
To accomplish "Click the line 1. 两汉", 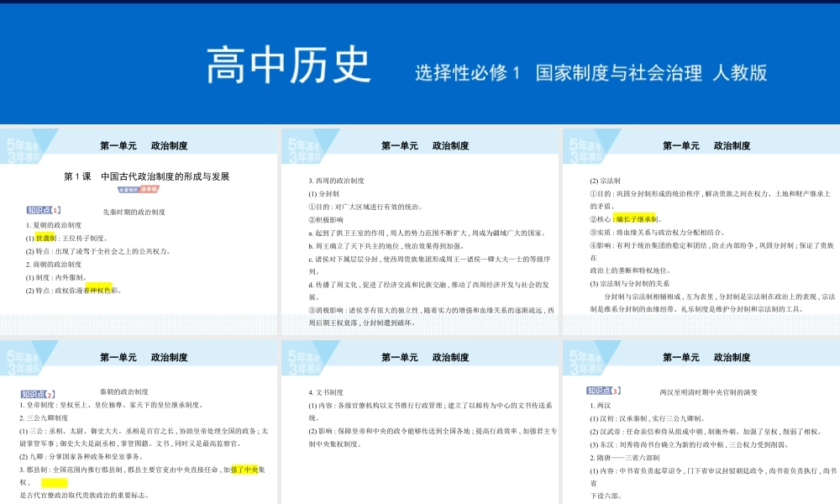I will coord(600,406).
